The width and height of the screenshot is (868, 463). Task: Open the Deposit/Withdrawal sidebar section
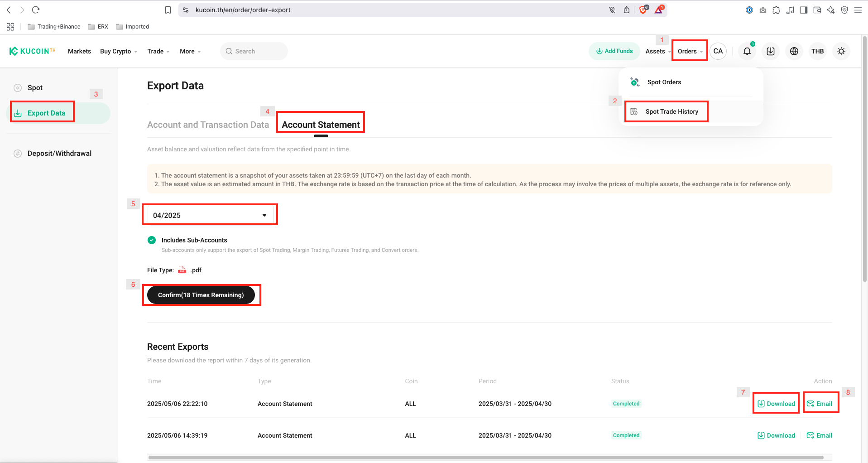[59, 153]
